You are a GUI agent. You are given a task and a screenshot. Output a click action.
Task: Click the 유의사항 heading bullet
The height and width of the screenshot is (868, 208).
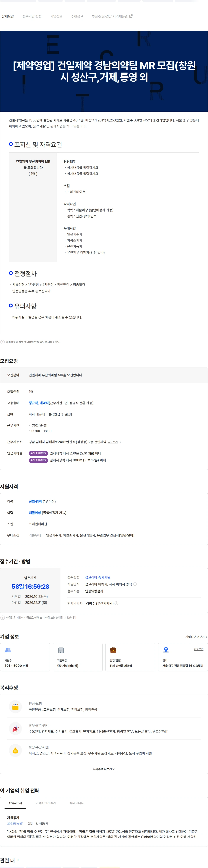(11, 305)
